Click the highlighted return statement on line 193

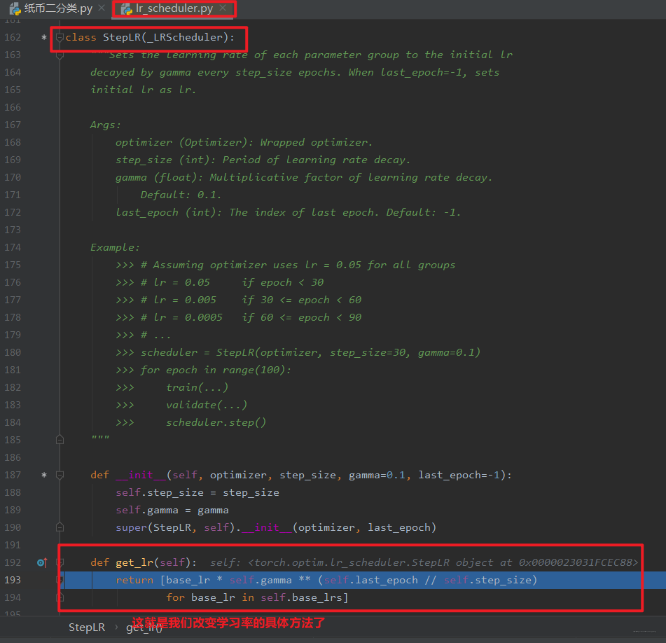click(x=326, y=580)
